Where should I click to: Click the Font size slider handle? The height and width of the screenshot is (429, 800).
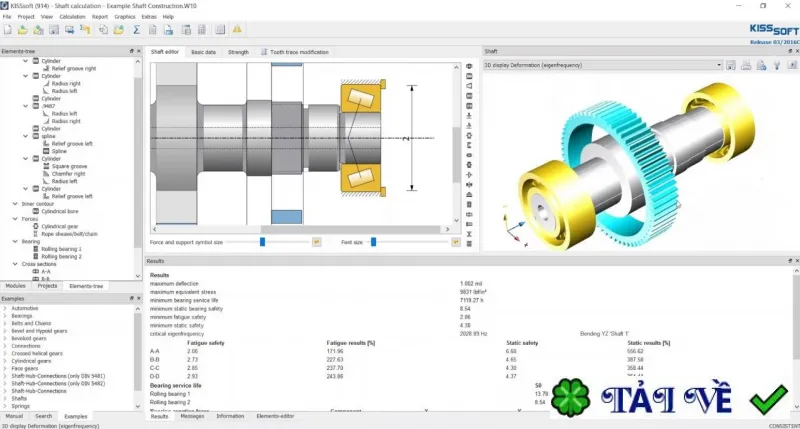373,242
